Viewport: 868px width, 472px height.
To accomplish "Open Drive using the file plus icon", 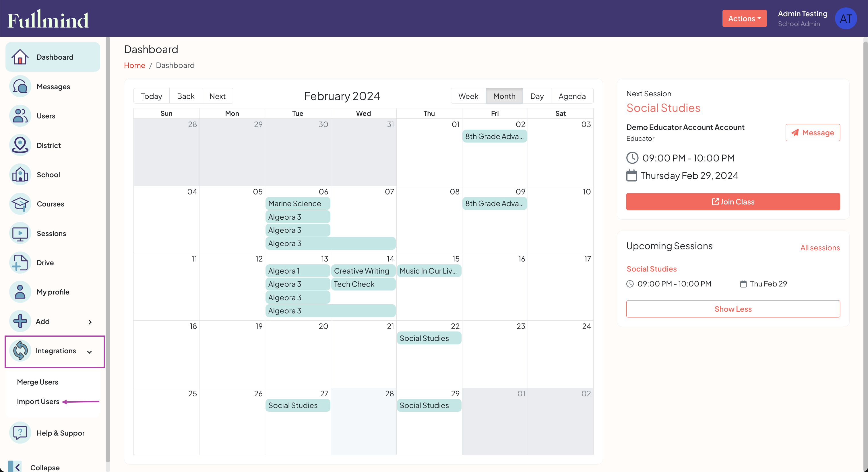I will (20, 263).
